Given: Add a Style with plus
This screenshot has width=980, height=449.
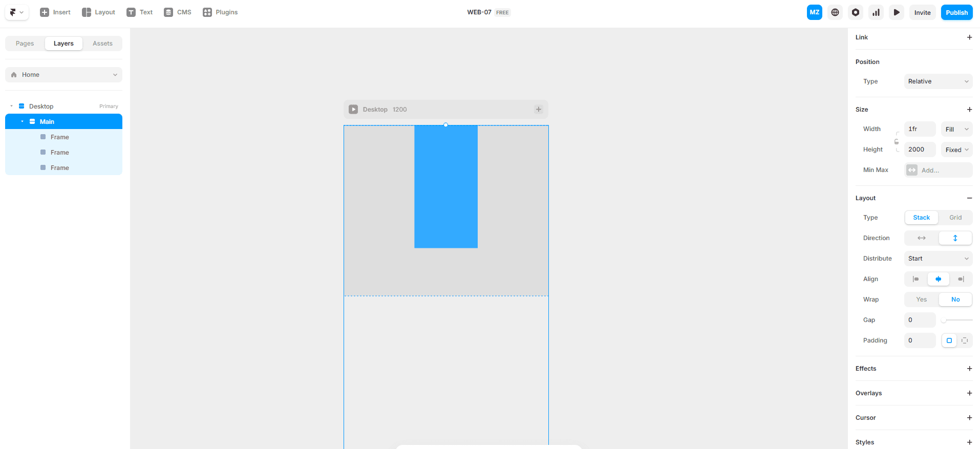Looking at the screenshot, I should pyautogui.click(x=969, y=442).
